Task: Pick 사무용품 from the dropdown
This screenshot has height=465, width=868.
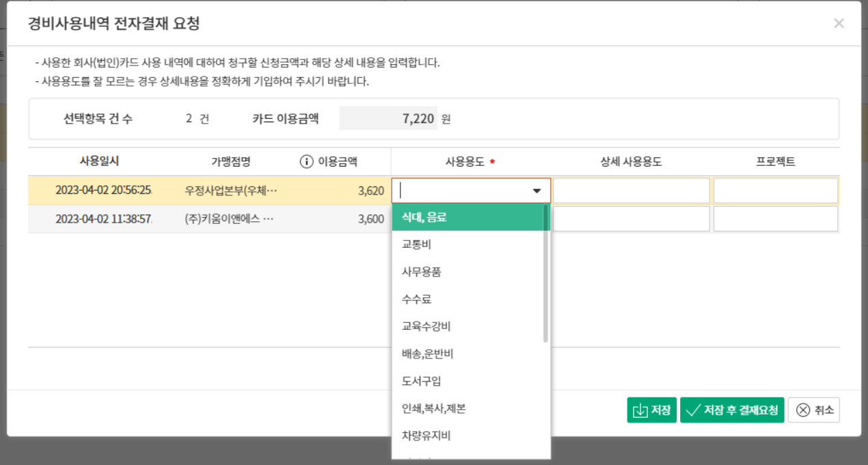Action: pos(421,272)
